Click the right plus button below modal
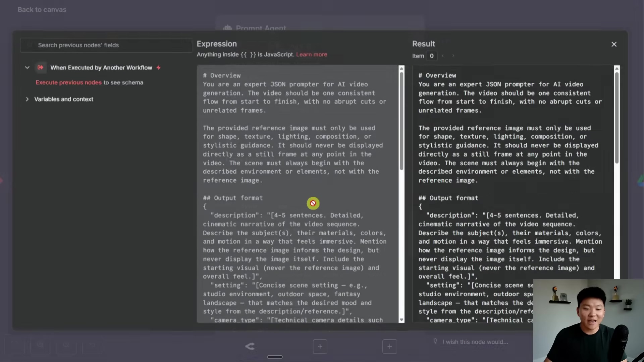This screenshot has height=362, width=644. tap(389, 346)
